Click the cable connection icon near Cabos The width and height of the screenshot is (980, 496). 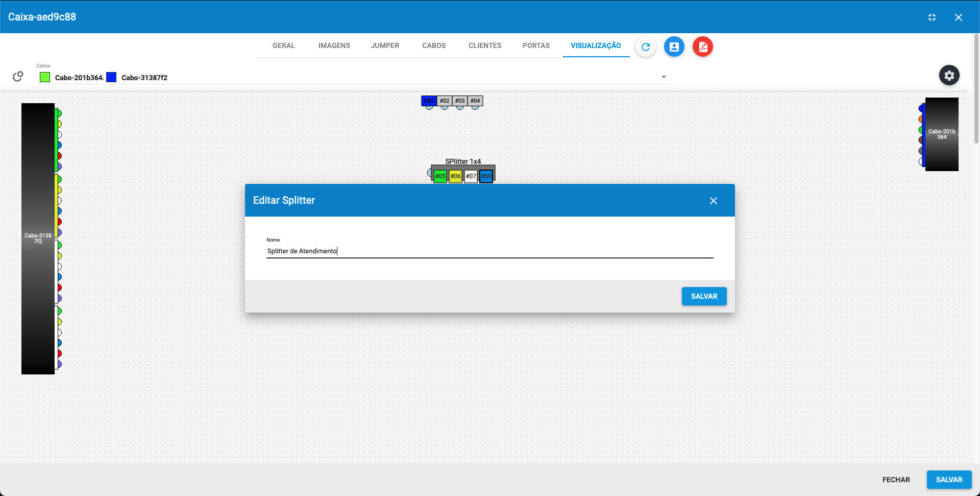click(x=17, y=76)
